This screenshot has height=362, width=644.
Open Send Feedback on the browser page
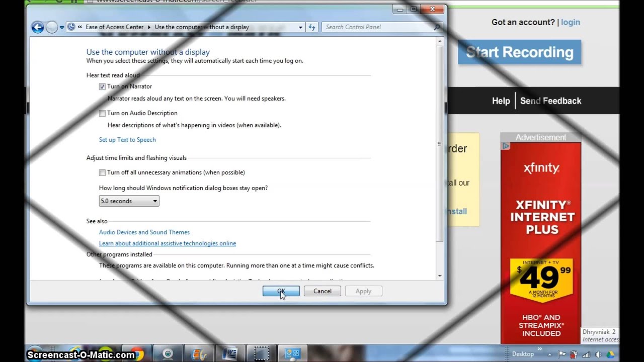550,101
